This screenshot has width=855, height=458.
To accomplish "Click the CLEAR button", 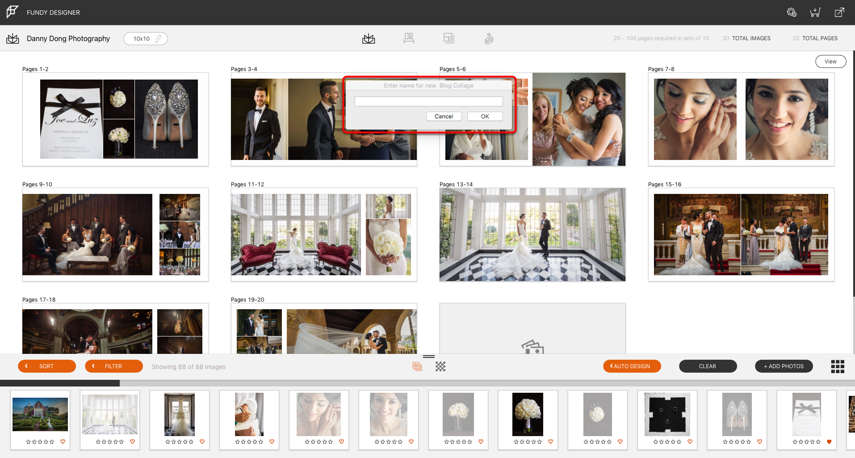I will click(708, 366).
